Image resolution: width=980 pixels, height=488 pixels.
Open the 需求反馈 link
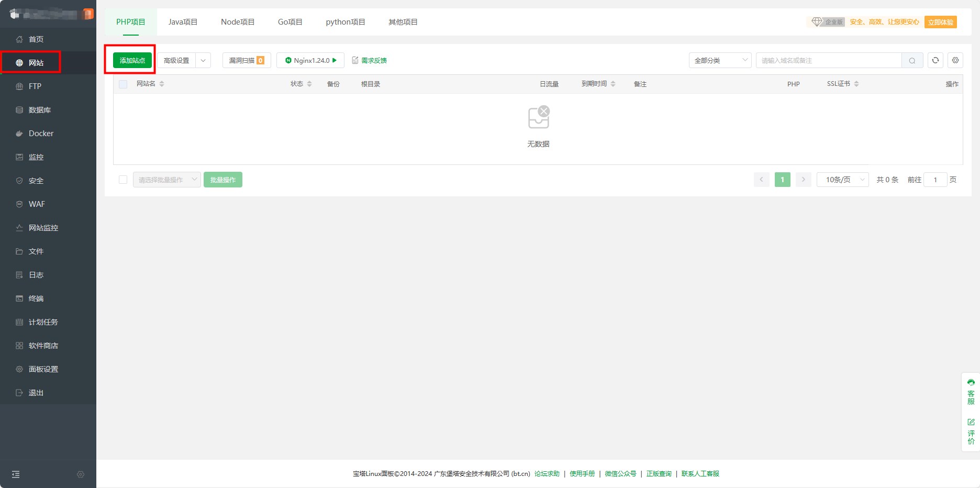tap(370, 60)
